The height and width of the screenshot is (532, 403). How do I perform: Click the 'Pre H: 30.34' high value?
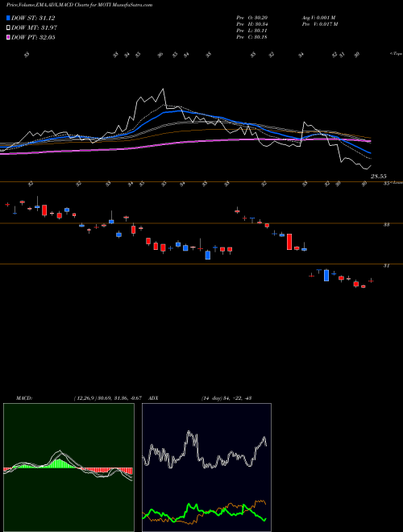(x=251, y=24)
